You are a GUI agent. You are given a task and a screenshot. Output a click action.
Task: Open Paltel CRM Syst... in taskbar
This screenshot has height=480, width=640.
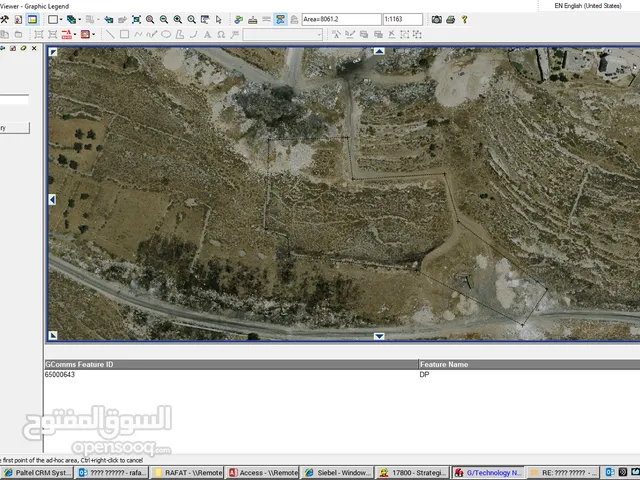pyautogui.click(x=37, y=473)
